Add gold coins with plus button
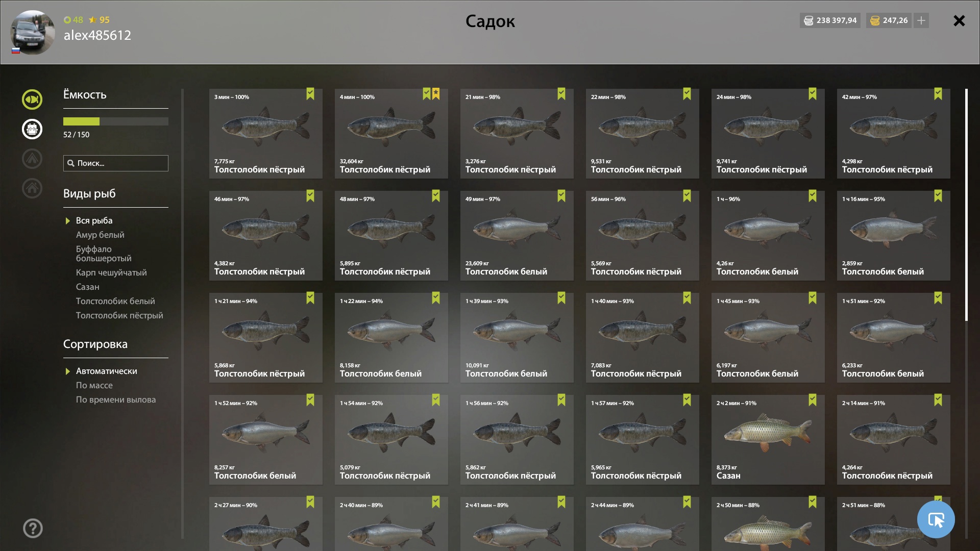 [921, 20]
